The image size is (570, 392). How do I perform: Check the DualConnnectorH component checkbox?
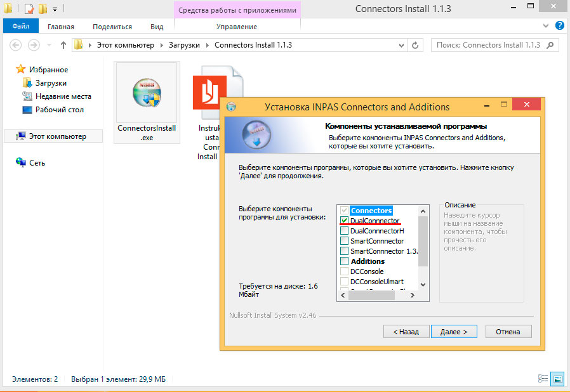(x=344, y=231)
